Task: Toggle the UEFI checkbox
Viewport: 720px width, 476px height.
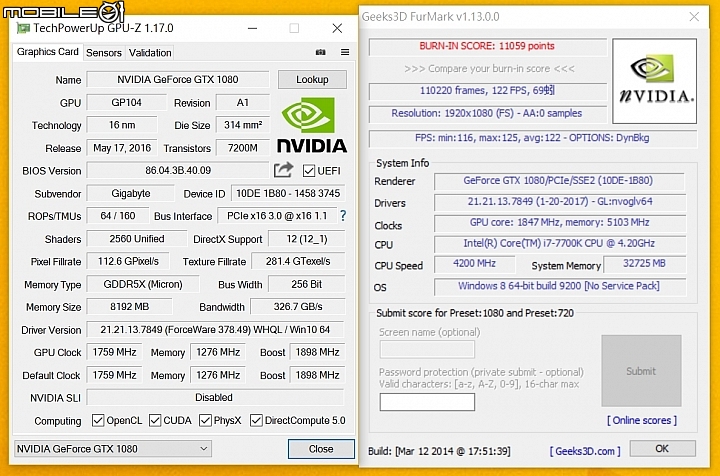Action: [x=309, y=171]
